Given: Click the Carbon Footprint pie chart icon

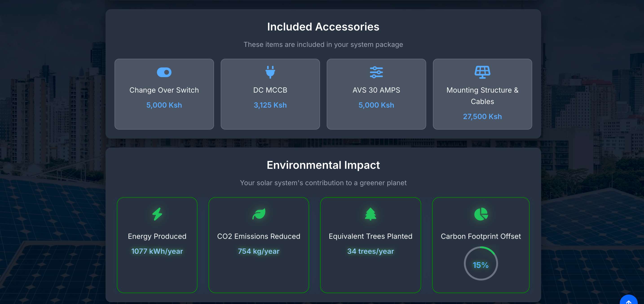Looking at the screenshot, I should pos(481,214).
